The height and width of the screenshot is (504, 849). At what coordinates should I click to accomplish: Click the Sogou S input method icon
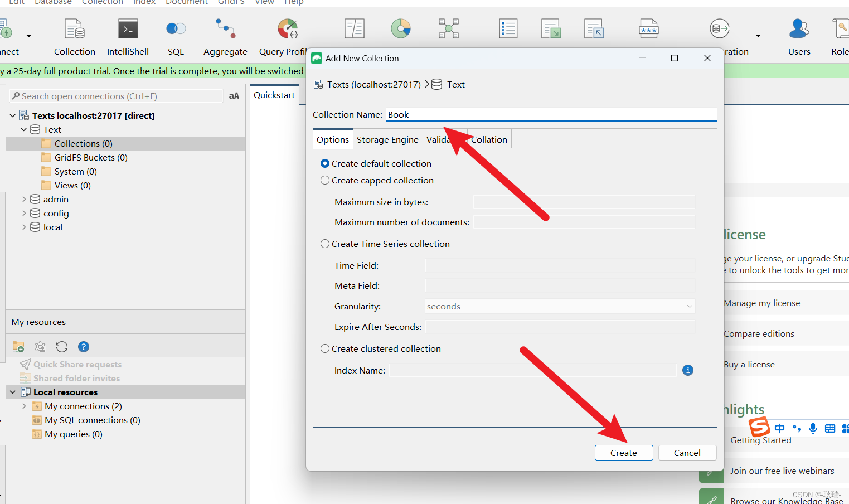tap(759, 427)
